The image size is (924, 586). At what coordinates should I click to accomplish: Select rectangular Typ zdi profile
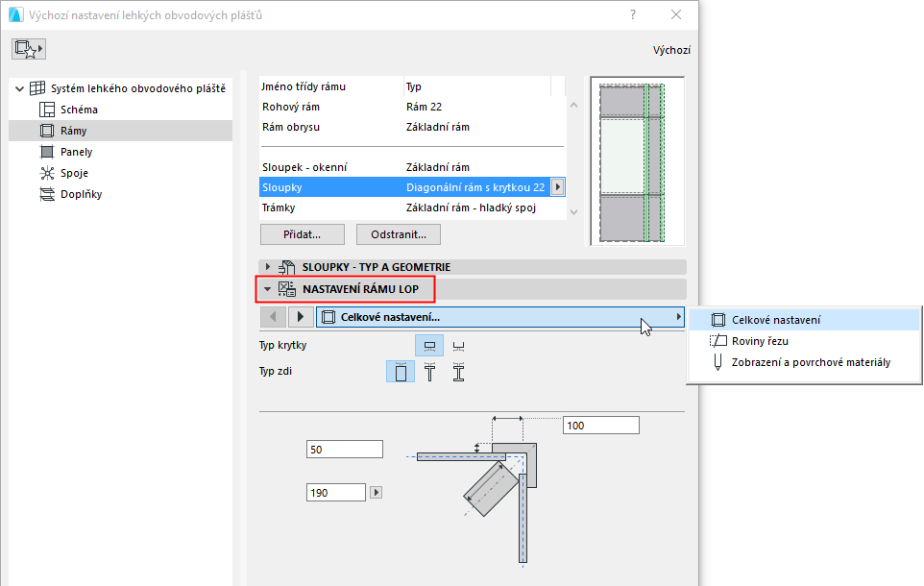[x=401, y=372]
